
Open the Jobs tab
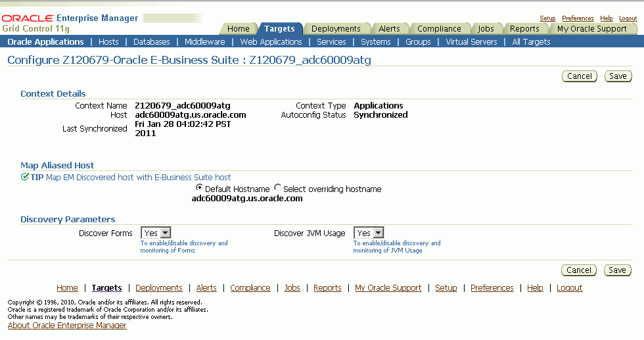486,28
